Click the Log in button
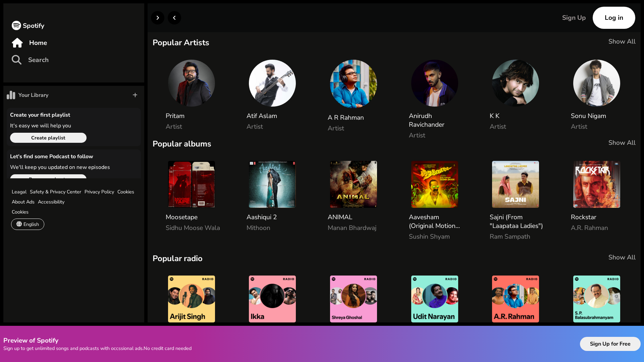Screen dimensions: 644x362 614,18
